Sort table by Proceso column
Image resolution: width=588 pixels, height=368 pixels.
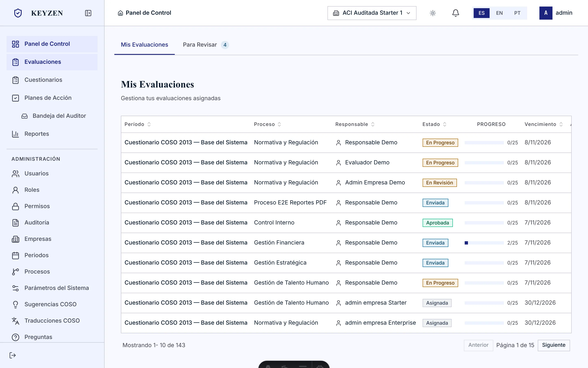click(x=267, y=124)
